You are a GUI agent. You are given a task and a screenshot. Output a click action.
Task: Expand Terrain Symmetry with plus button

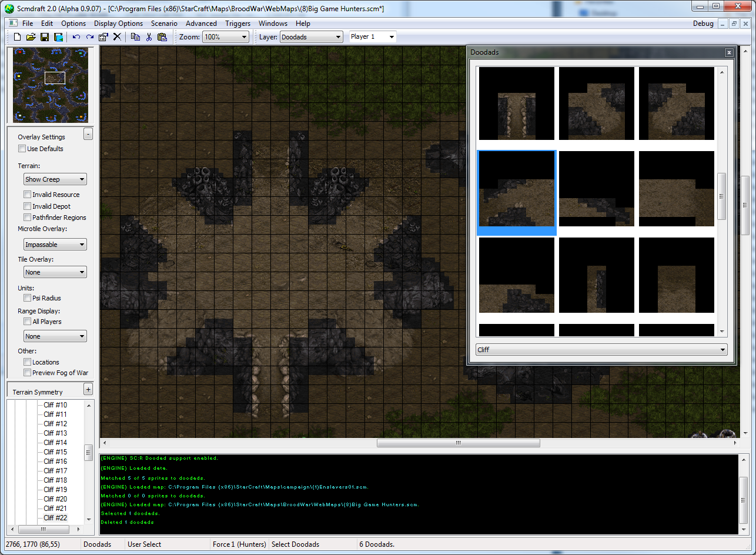tap(88, 389)
